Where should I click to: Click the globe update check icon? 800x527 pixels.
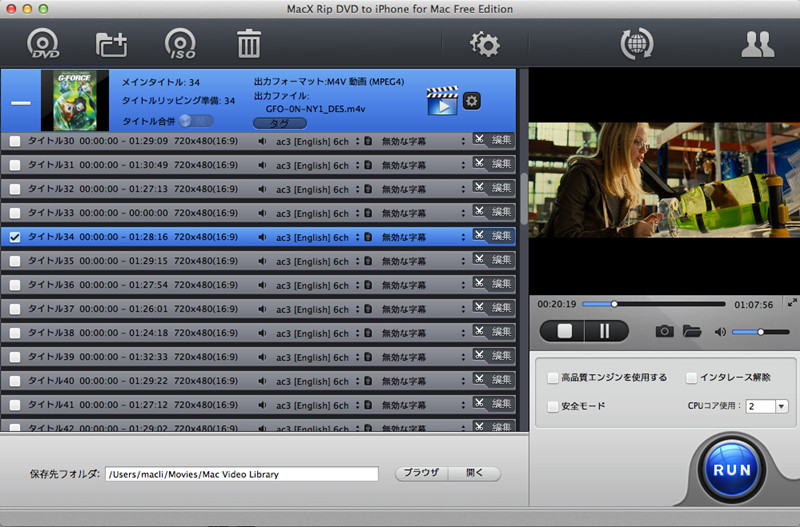click(x=636, y=44)
